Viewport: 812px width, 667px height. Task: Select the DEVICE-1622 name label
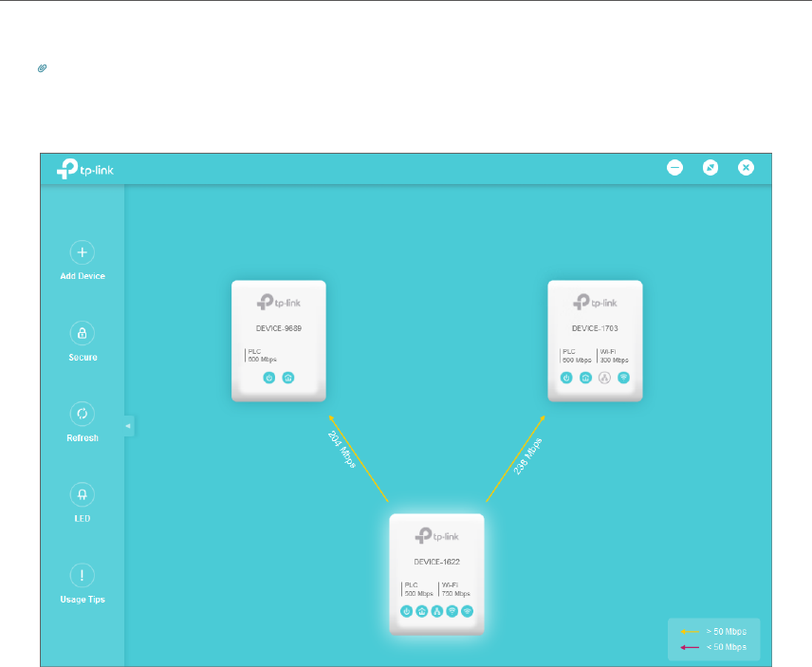click(436, 562)
